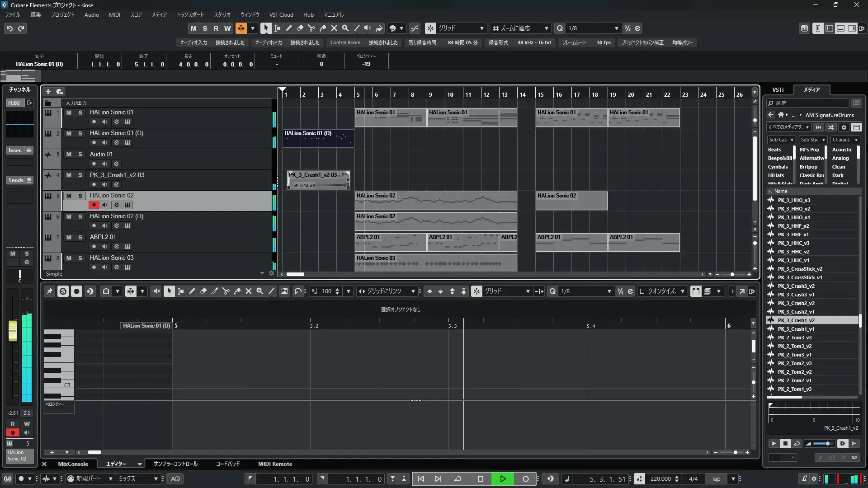
Task: Click the Add Track plus icon
Action: click(48, 91)
